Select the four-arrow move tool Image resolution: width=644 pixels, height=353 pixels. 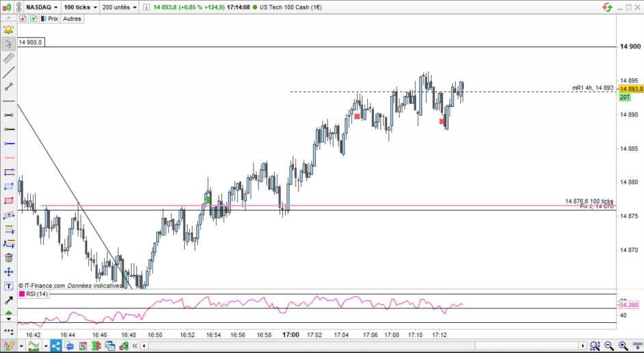point(8,271)
